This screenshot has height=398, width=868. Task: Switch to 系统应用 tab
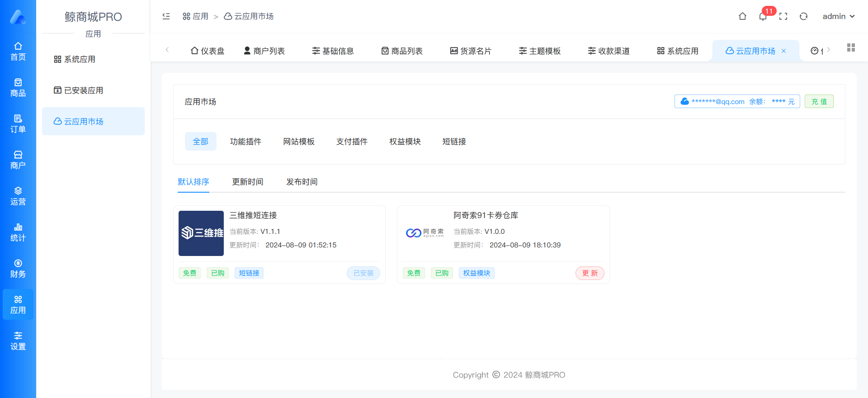(678, 51)
